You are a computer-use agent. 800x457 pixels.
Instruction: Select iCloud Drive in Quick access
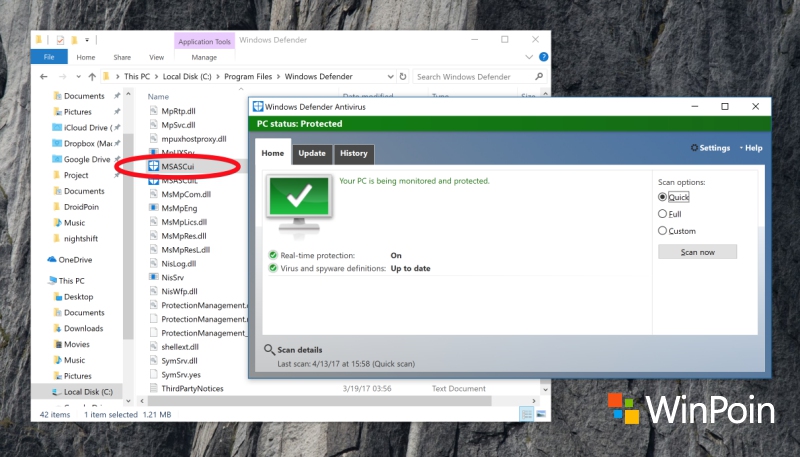82,128
